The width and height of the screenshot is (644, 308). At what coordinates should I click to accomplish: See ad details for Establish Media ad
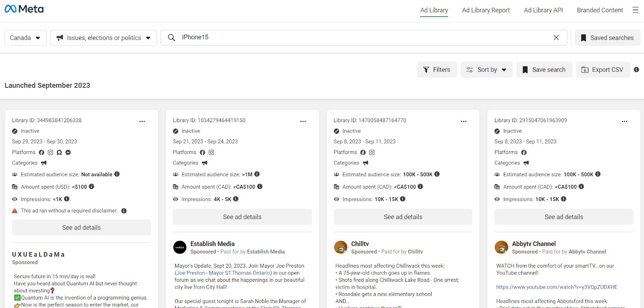coord(242,217)
